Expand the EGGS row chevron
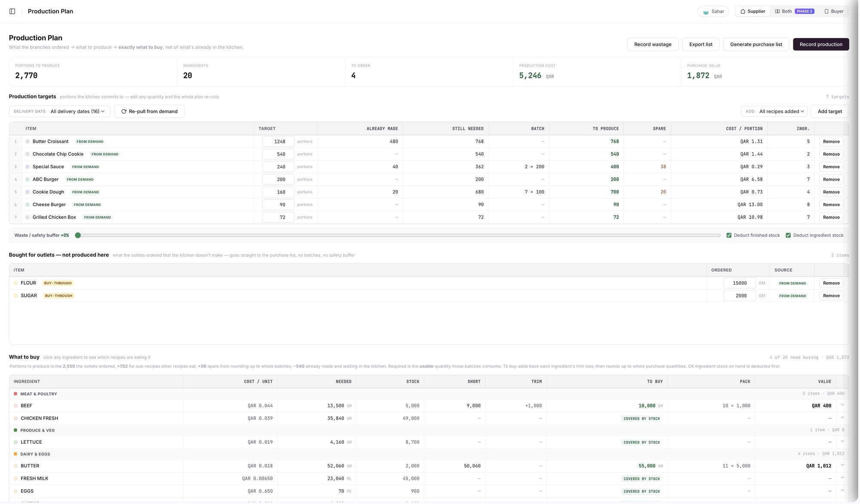 click(x=842, y=491)
